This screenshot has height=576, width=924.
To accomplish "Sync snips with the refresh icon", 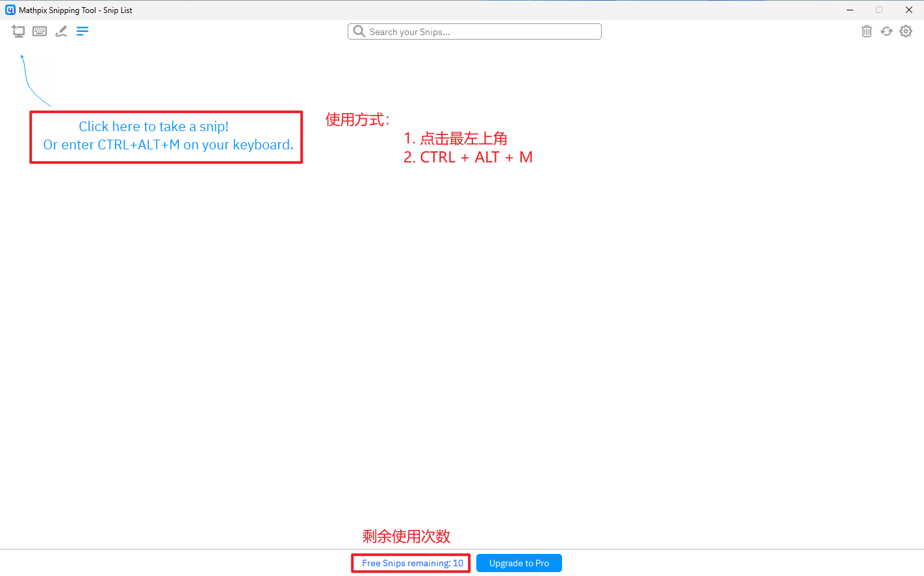I will [886, 31].
